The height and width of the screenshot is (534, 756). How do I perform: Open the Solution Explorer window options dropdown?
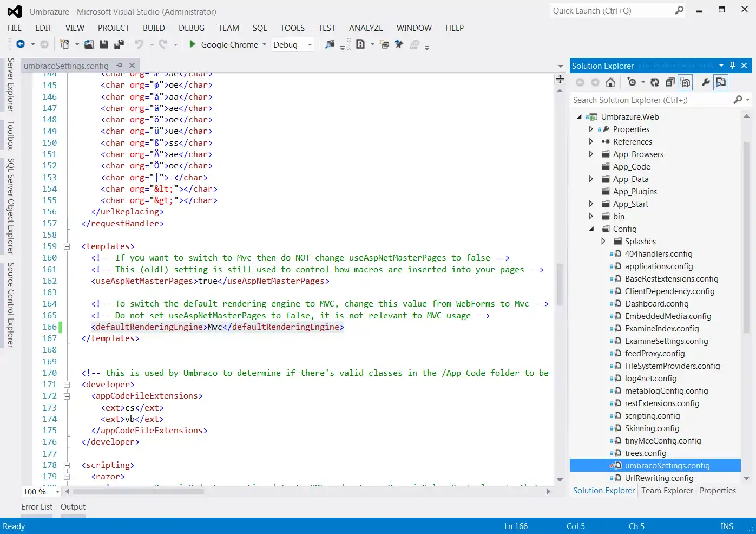721,66
